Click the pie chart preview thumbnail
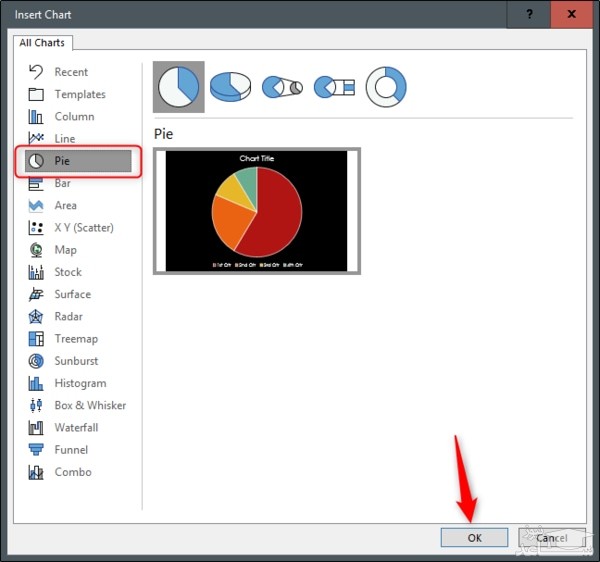 pyautogui.click(x=257, y=211)
